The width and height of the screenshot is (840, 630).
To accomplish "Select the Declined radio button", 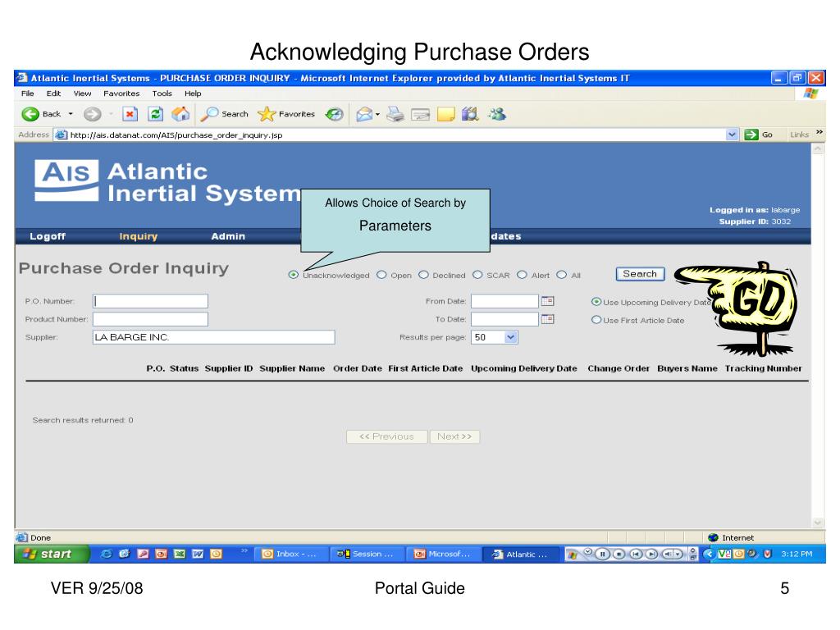I will click(x=423, y=275).
